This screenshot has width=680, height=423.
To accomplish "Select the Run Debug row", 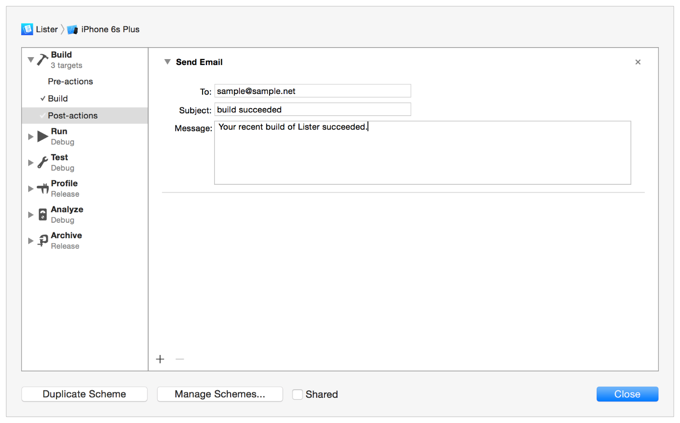I will coord(85,136).
